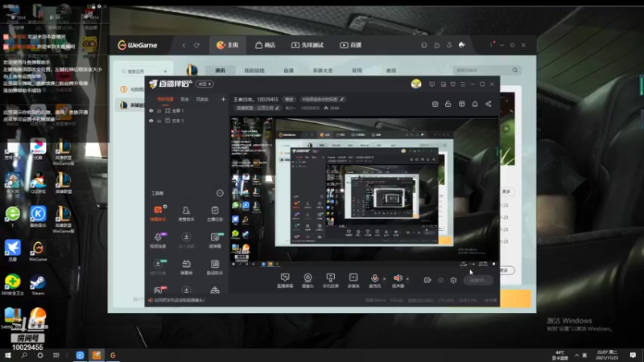The image size is (644, 362).
Task: Collapse the 工具箱 toolbox panel
Action: [220, 193]
